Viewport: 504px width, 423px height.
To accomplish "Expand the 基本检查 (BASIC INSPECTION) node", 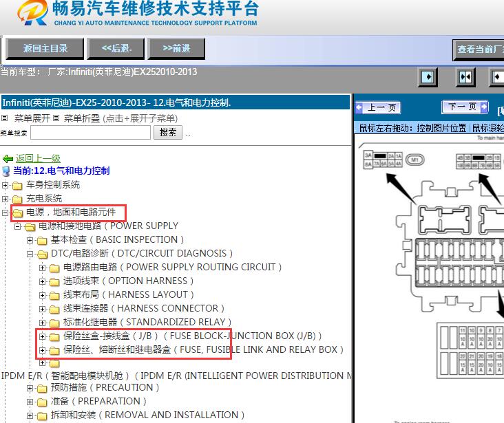I will click(30, 240).
